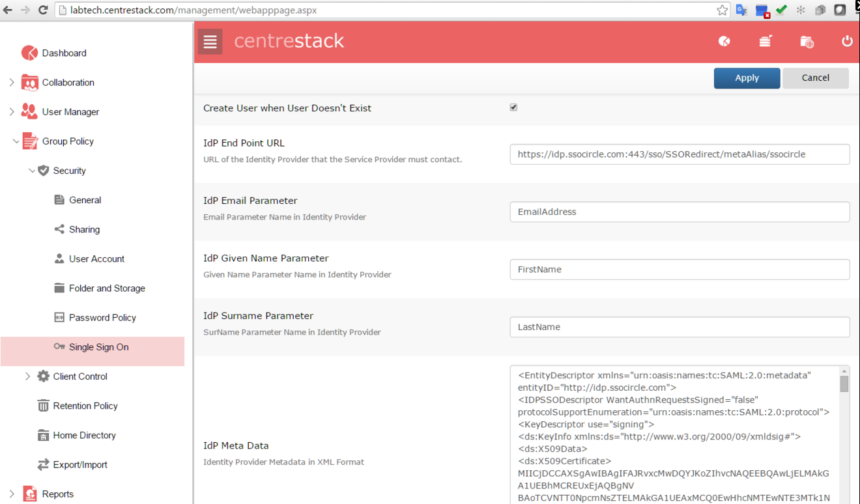Click the IdP Given Name Parameter field
Viewport: 860px width, 504px height.
coord(680,269)
